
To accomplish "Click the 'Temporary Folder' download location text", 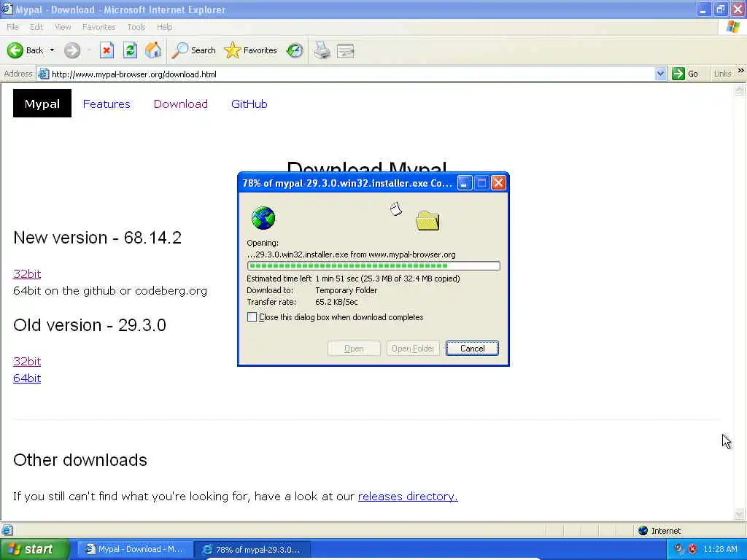I will tap(347, 290).
